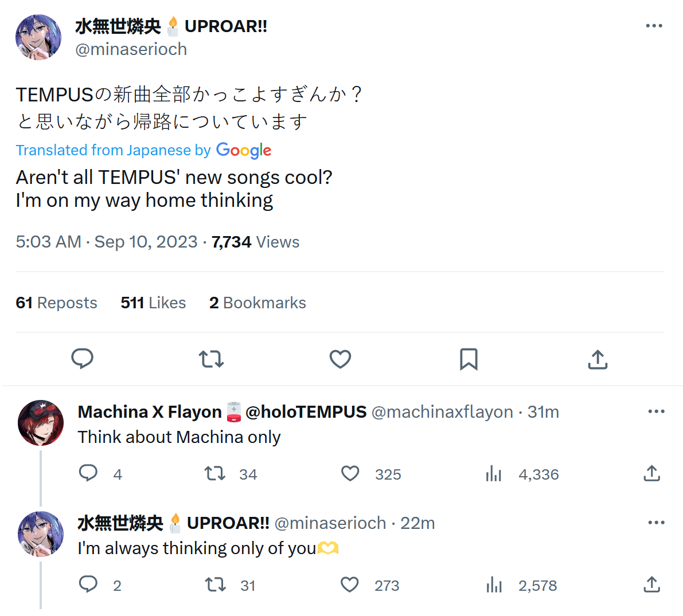This screenshot has height=616, width=683.
Task: Open more options on Machina's reply
Action: point(656,411)
